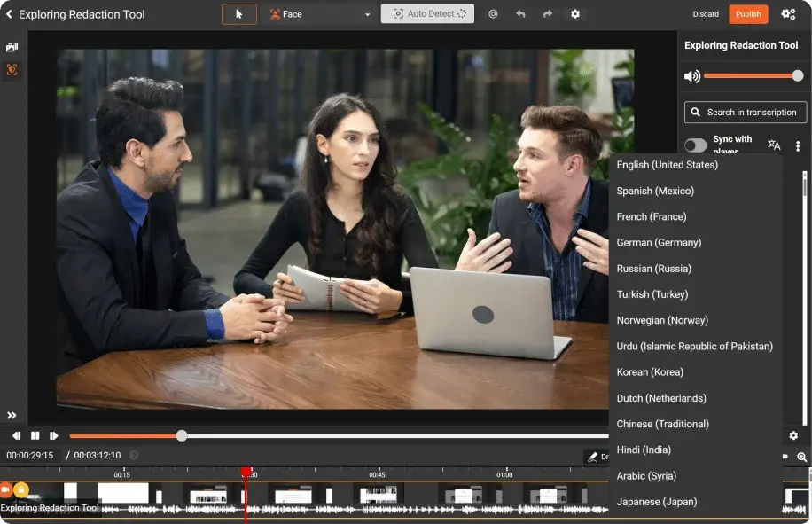Select Spanish (Mexico) from language list
The image size is (812, 524).
(655, 191)
